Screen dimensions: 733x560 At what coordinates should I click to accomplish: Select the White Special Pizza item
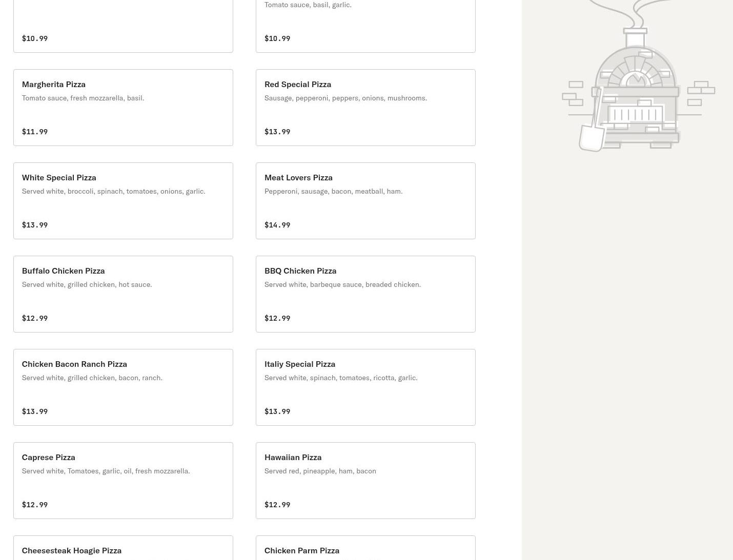click(x=123, y=201)
